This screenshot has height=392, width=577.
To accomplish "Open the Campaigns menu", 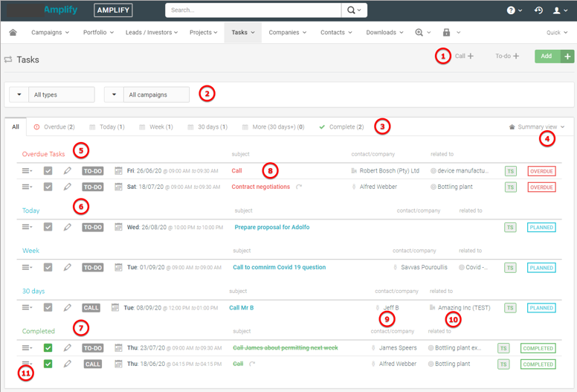I will pyautogui.click(x=50, y=33).
